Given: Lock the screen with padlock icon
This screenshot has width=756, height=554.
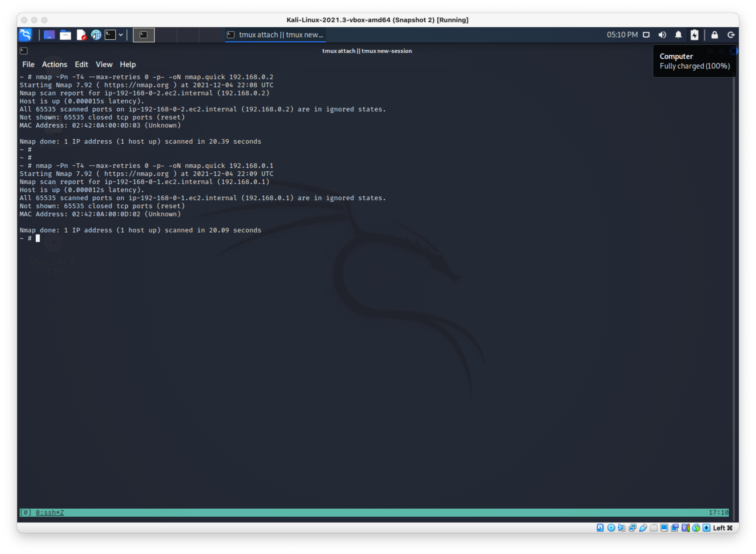Looking at the screenshot, I should pyautogui.click(x=714, y=35).
